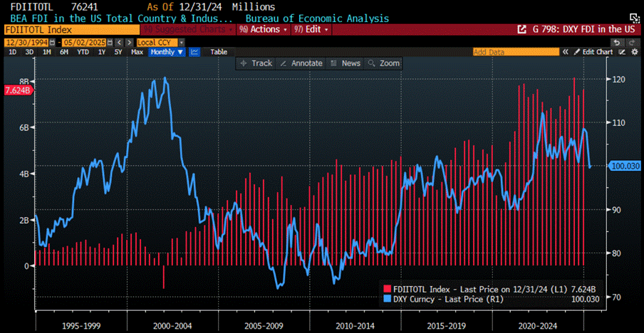Click the pop-out window icon top right

634,17
